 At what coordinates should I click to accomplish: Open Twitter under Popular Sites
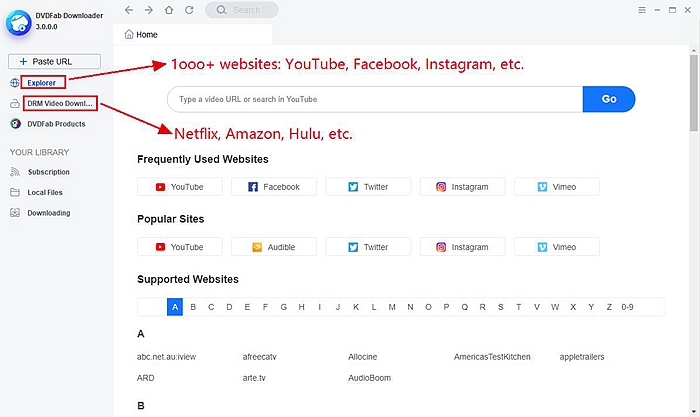click(x=368, y=247)
